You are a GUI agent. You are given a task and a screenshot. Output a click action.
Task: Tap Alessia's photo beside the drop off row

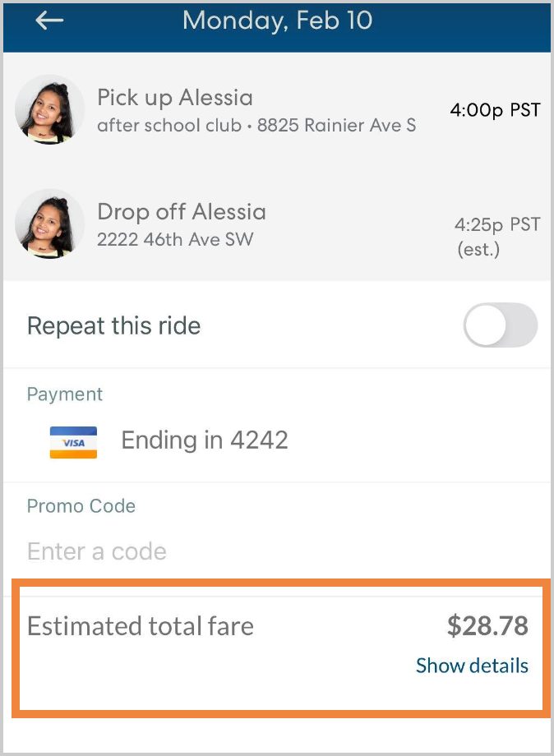50,224
